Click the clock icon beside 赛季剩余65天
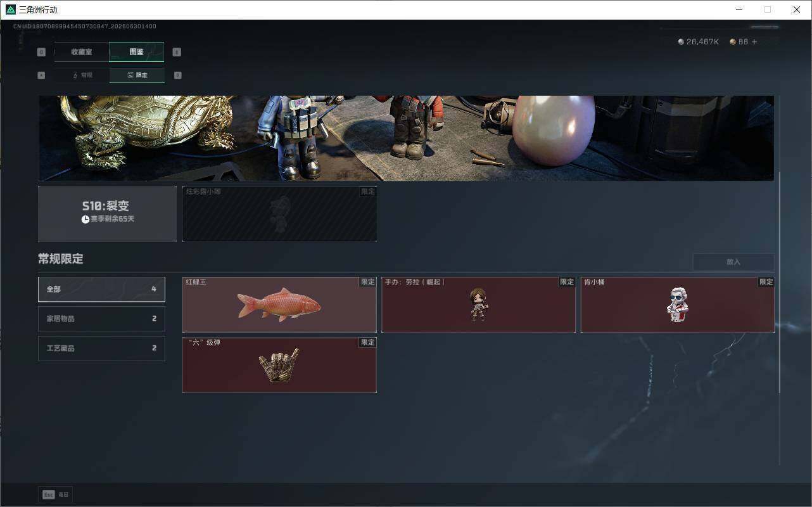Viewport: 812px width, 507px height. 86,219
